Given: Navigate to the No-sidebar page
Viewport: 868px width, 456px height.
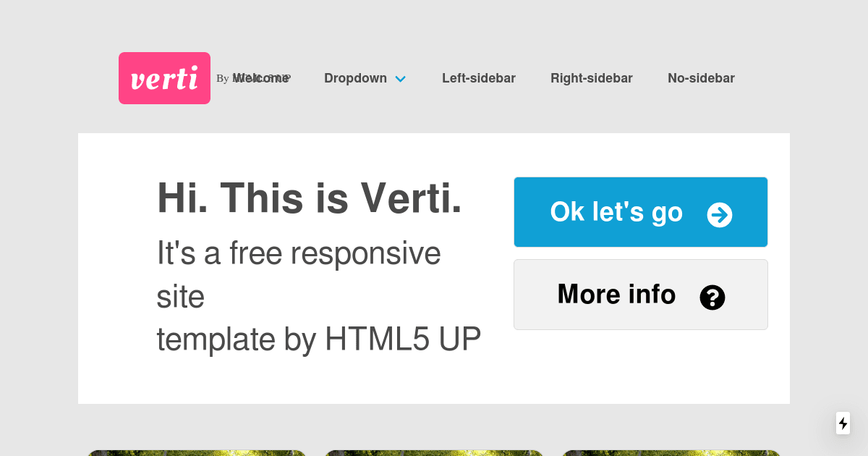Looking at the screenshot, I should point(701,78).
